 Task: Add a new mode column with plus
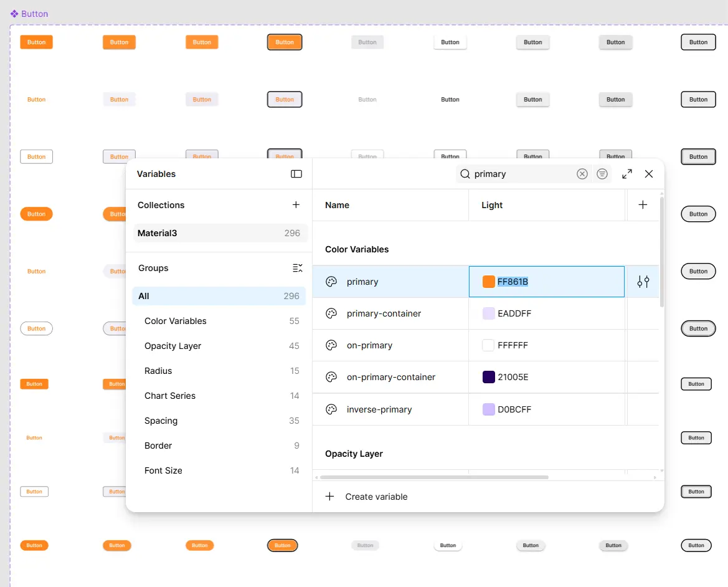pos(643,205)
